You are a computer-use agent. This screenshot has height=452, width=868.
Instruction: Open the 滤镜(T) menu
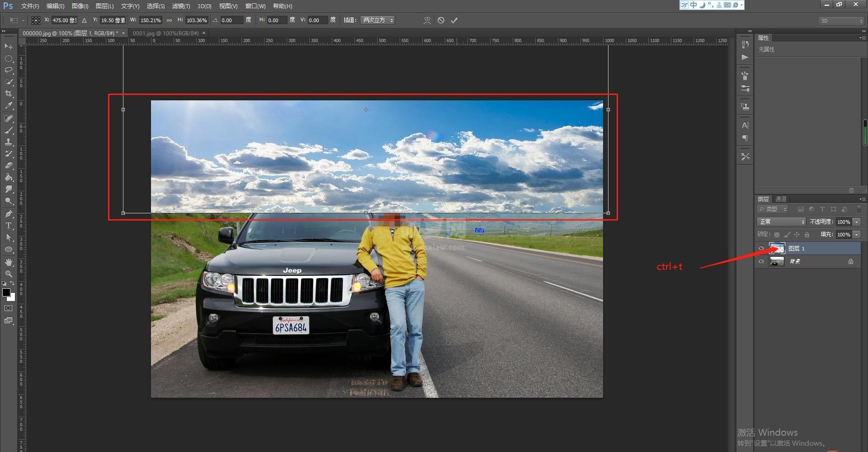coord(181,6)
